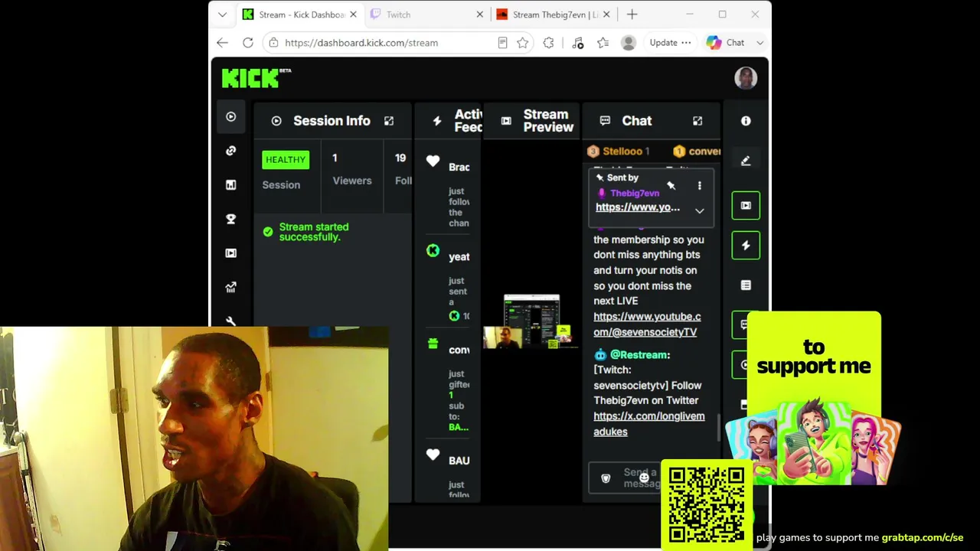This screenshot has width=980, height=551.
Task: Open the pinned message YouTube link
Action: click(638, 207)
